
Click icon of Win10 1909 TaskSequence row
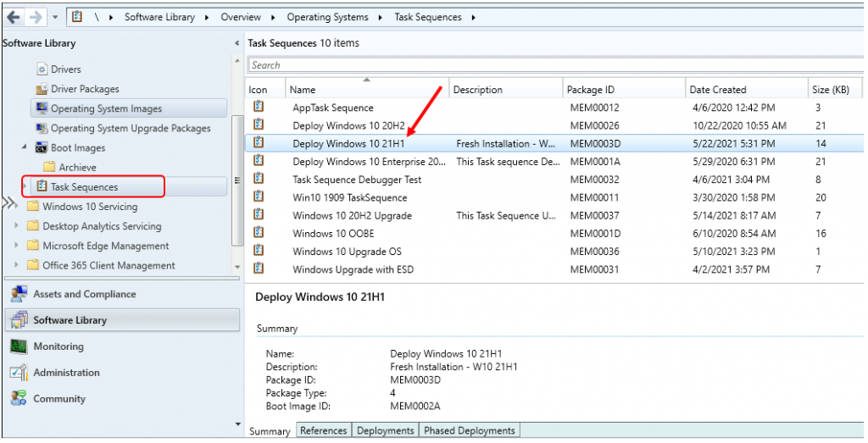click(x=258, y=197)
